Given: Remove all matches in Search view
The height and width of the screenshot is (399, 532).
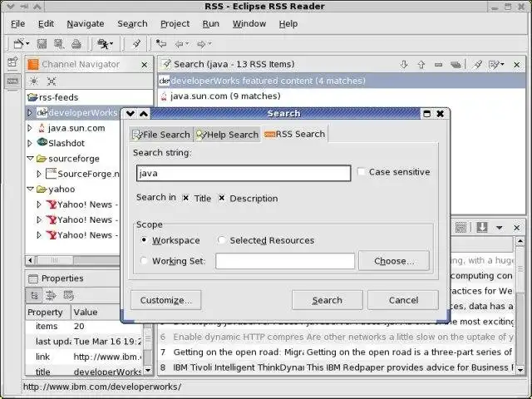Looking at the screenshot, I should pos(456,64).
